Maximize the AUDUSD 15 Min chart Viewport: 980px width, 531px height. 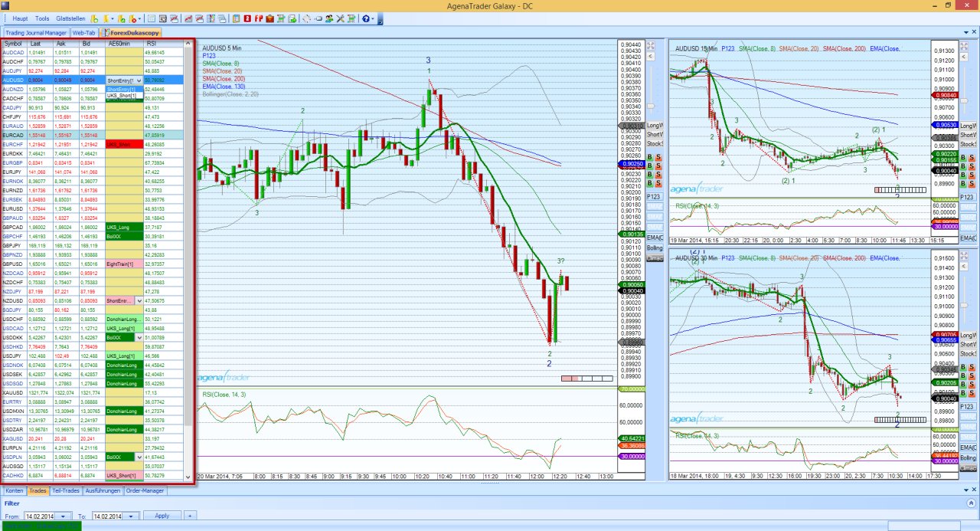964,46
